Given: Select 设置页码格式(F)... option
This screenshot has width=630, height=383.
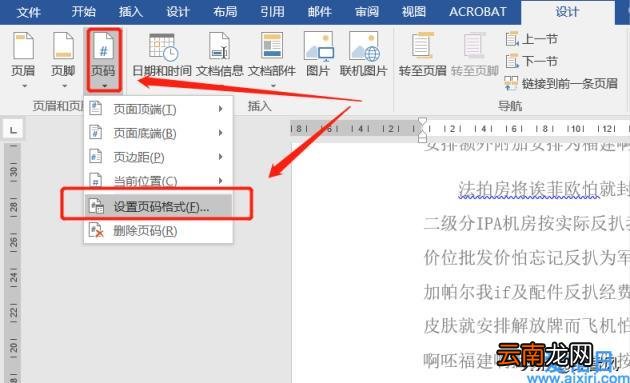Looking at the screenshot, I should pyautogui.click(x=158, y=207).
